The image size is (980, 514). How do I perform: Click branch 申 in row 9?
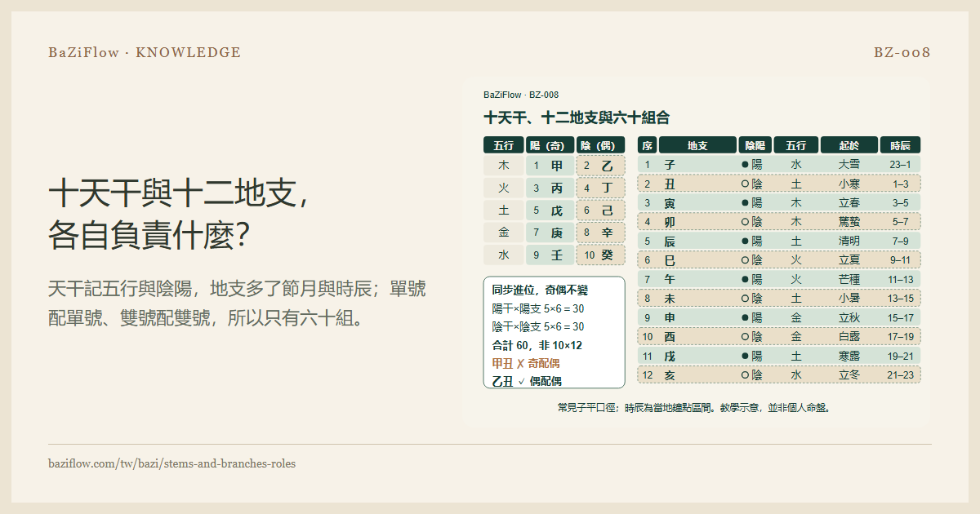[670, 317]
